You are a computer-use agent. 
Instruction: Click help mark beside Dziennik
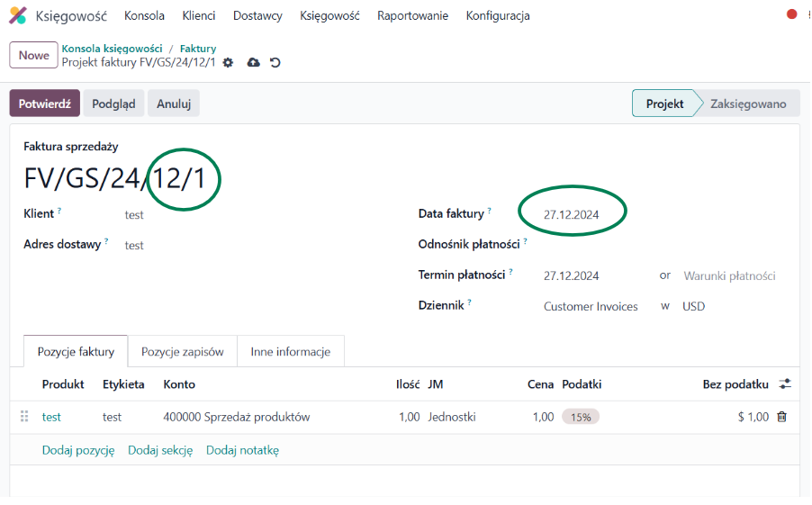[x=470, y=302]
